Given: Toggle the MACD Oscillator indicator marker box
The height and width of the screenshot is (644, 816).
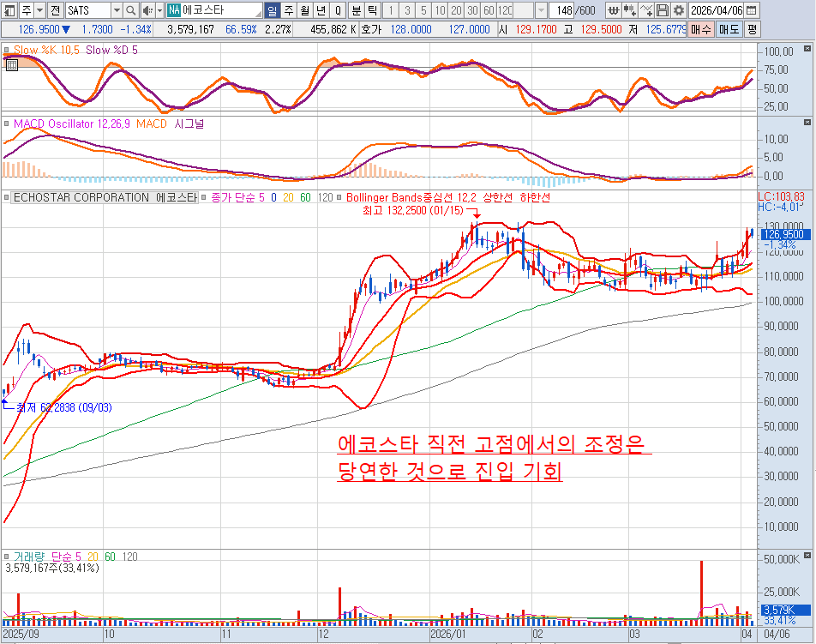Looking at the screenshot, I should (x=8, y=124).
